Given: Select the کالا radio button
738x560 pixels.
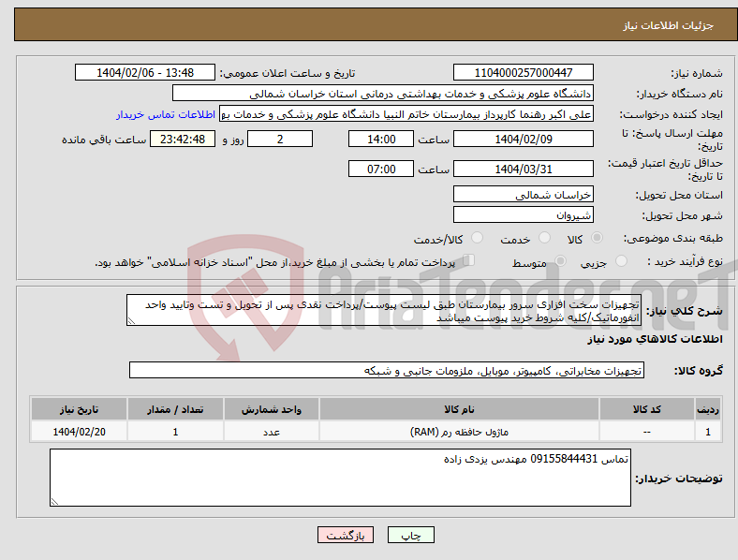Looking at the screenshot, I should (597, 238).
